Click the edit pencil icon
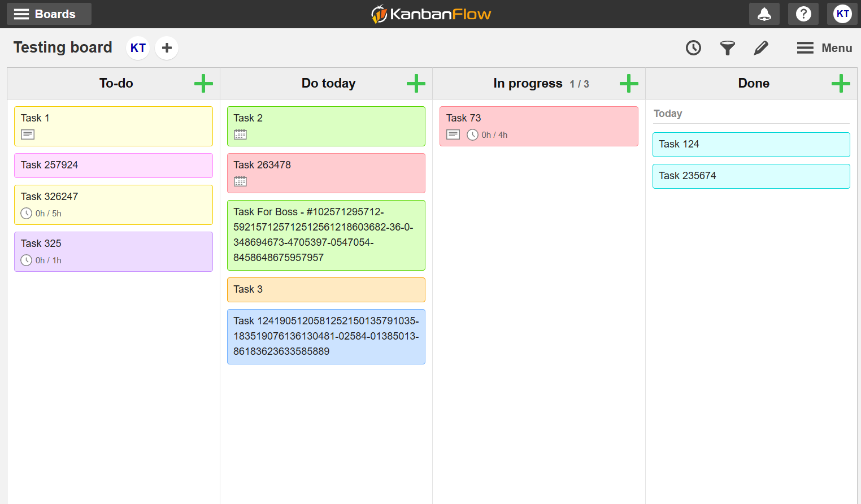861x504 pixels. coord(761,48)
